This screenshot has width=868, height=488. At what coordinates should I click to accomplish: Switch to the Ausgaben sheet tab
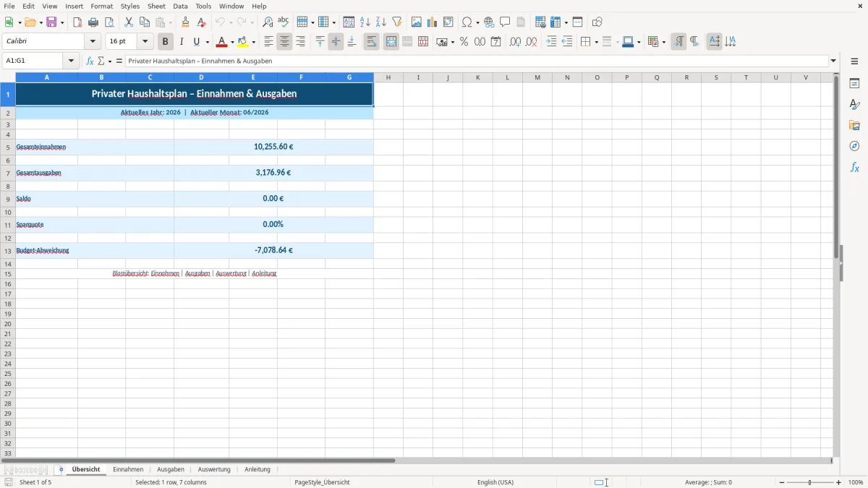(171, 469)
